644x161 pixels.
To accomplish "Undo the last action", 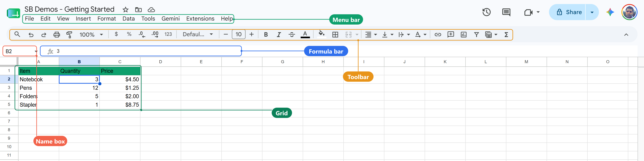I will point(31,34).
